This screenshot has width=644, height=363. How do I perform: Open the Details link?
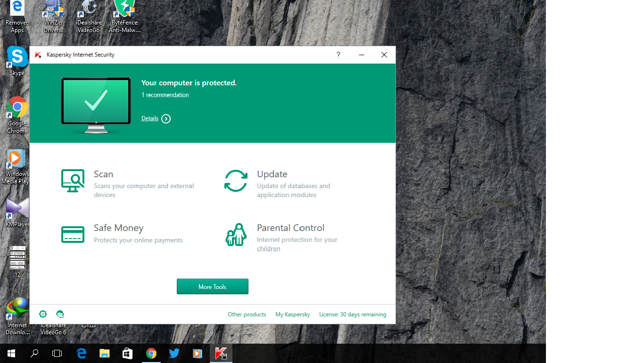[x=150, y=118]
